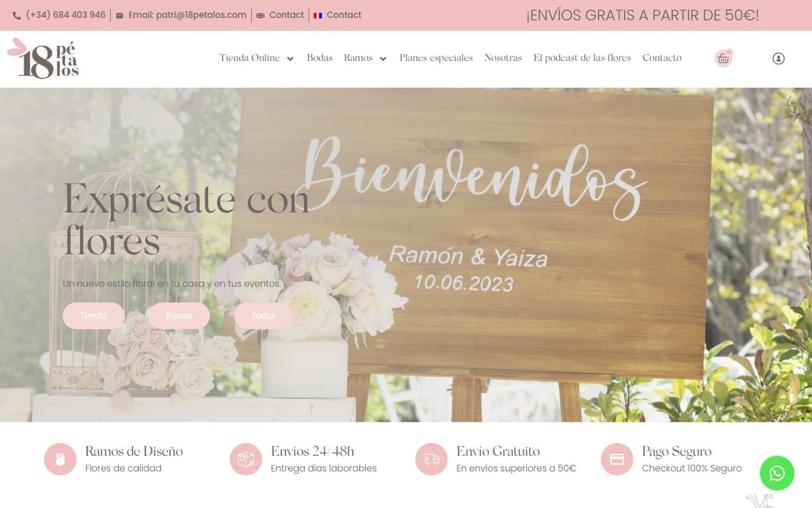The height and width of the screenshot is (508, 812).
Task: Open Planes especiales page
Action: point(436,58)
